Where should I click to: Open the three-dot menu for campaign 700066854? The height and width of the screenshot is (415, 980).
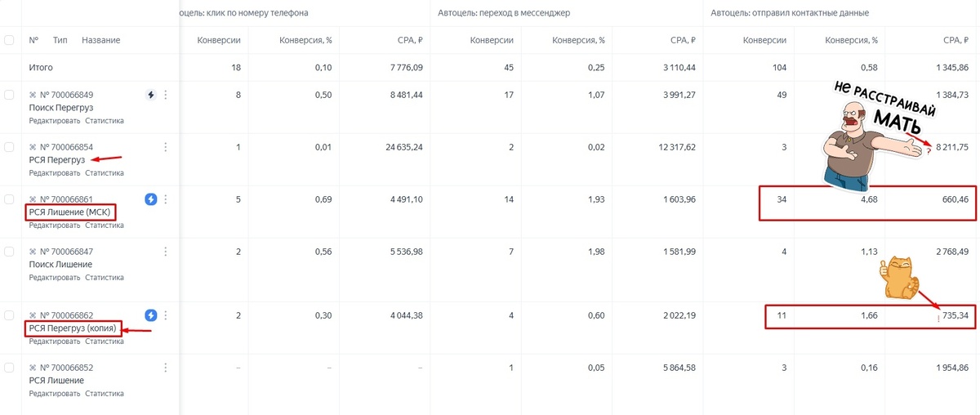[166, 147]
